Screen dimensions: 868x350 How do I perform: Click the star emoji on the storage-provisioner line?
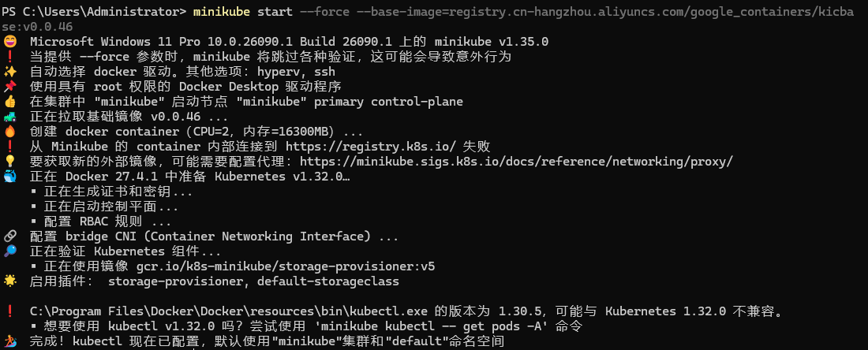[9, 281]
